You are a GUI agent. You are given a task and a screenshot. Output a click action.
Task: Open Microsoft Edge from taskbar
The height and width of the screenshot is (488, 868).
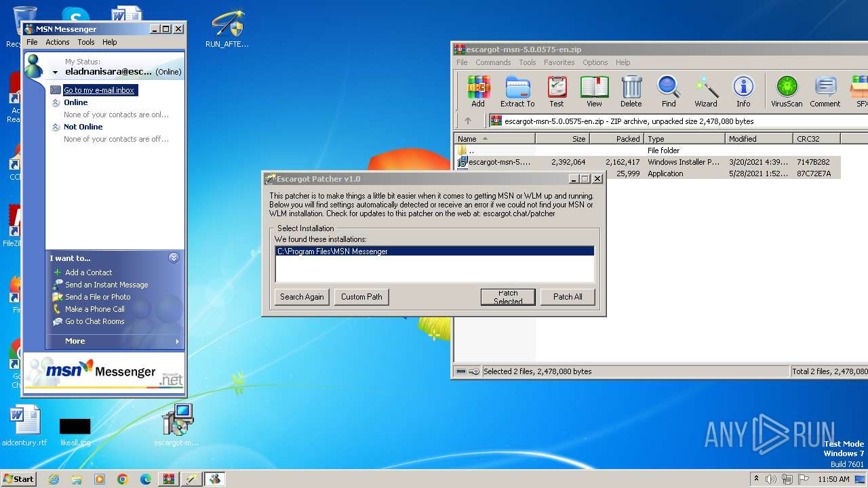tap(146, 479)
